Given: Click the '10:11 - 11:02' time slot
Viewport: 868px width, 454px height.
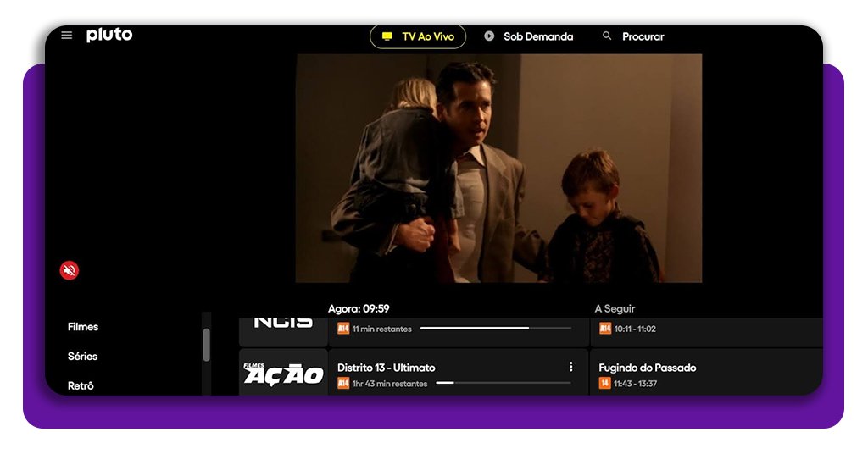Looking at the screenshot, I should click(634, 329).
